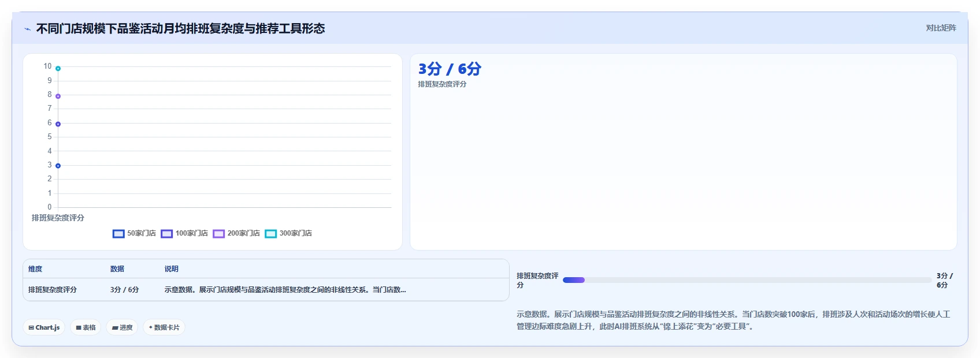This screenshot has height=358, width=980.
Task: Toggle the 200家门店 legend swatch
Action: point(218,234)
